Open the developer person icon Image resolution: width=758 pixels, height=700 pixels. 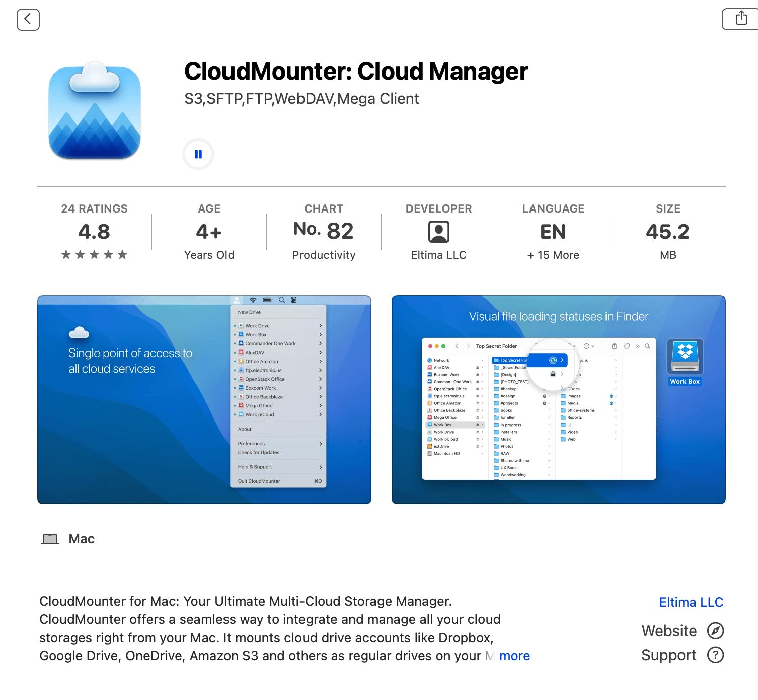[438, 232]
